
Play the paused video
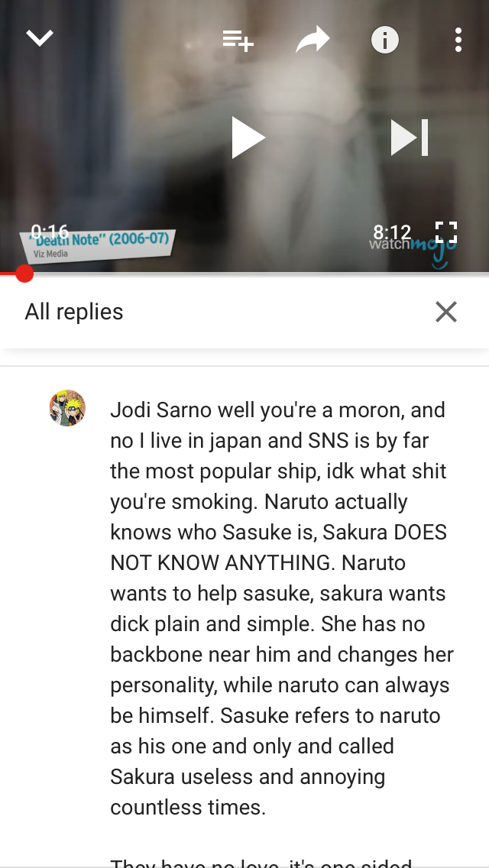(x=248, y=138)
